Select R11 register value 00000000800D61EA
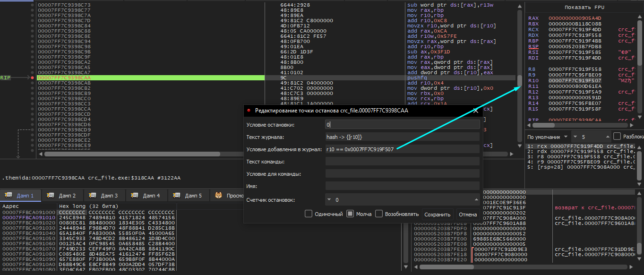644x275 pixels. (x=575, y=86)
